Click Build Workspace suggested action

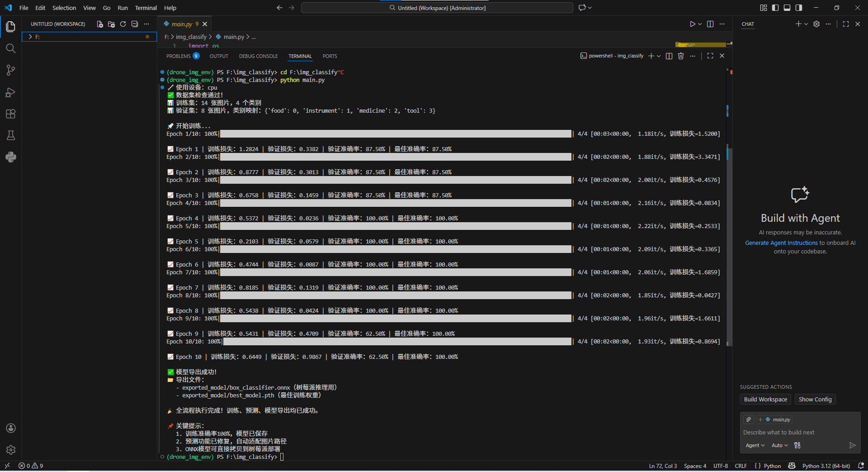coord(765,399)
